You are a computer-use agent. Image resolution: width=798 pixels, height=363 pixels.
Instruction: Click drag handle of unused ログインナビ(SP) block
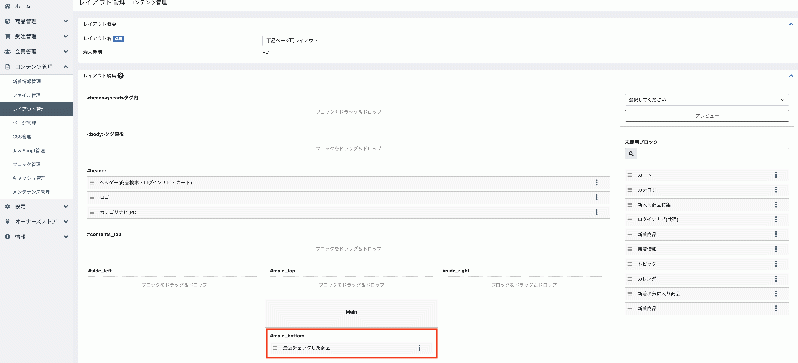[x=630, y=219]
